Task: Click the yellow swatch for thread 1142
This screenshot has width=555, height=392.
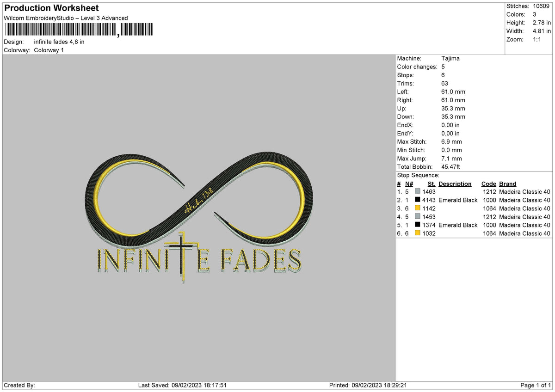Action: tap(418, 208)
